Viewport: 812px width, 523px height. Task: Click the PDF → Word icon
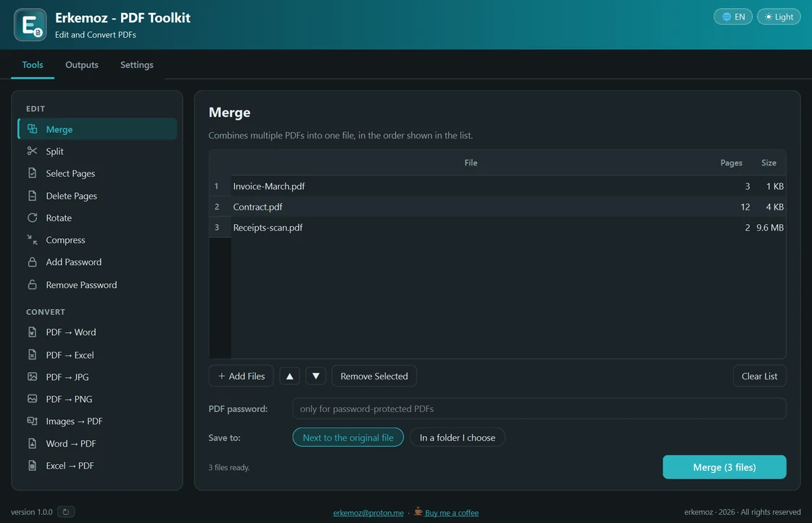[x=32, y=331]
